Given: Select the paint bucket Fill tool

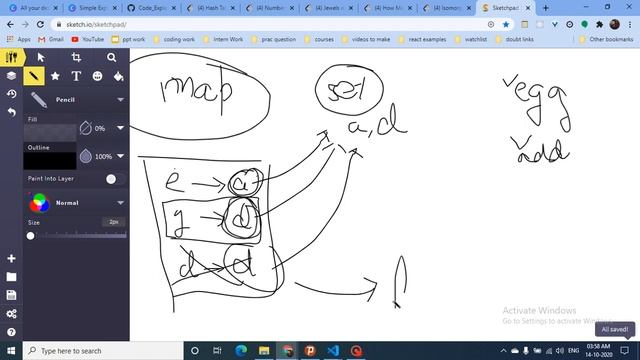Looking at the screenshot, I should (118, 76).
